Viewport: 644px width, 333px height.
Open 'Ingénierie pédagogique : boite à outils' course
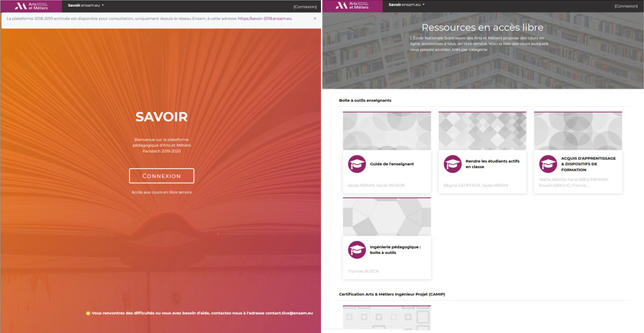point(395,250)
